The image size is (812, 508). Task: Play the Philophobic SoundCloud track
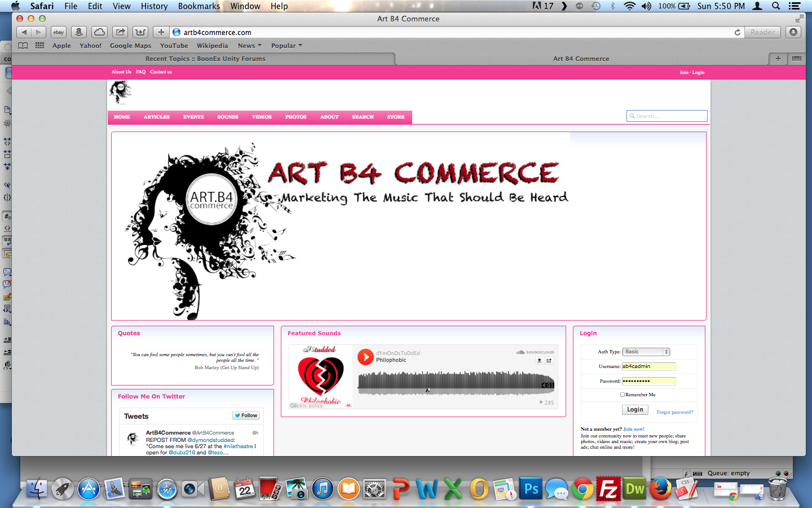pyautogui.click(x=365, y=357)
